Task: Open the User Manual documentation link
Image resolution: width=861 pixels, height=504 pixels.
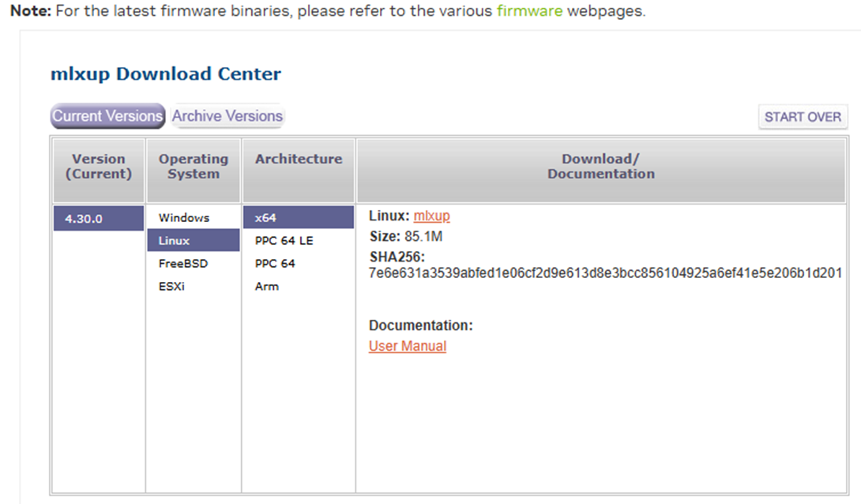Action: coord(408,346)
